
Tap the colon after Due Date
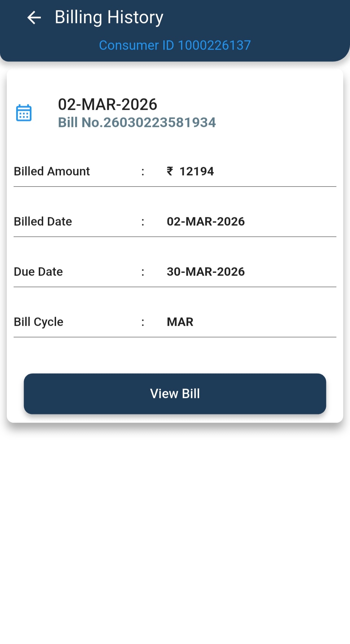(x=143, y=272)
